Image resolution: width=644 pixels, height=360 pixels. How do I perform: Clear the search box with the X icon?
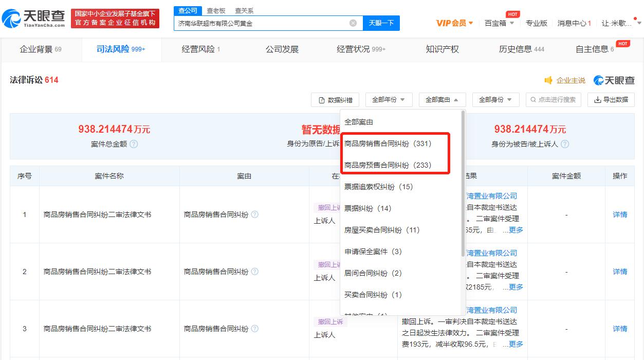click(353, 23)
